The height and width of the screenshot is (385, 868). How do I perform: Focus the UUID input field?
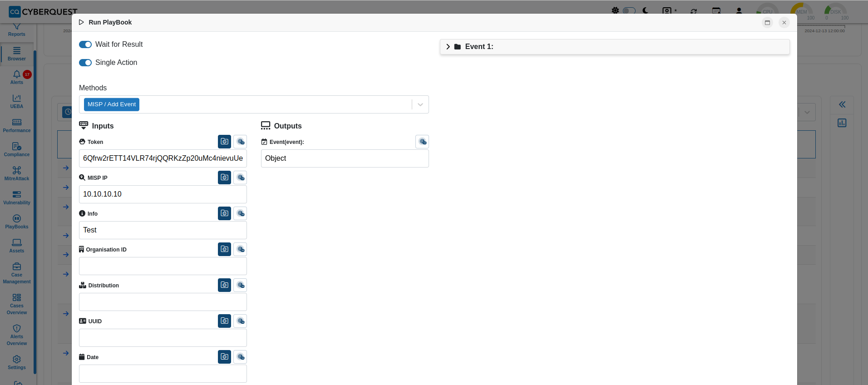click(163, 338)
